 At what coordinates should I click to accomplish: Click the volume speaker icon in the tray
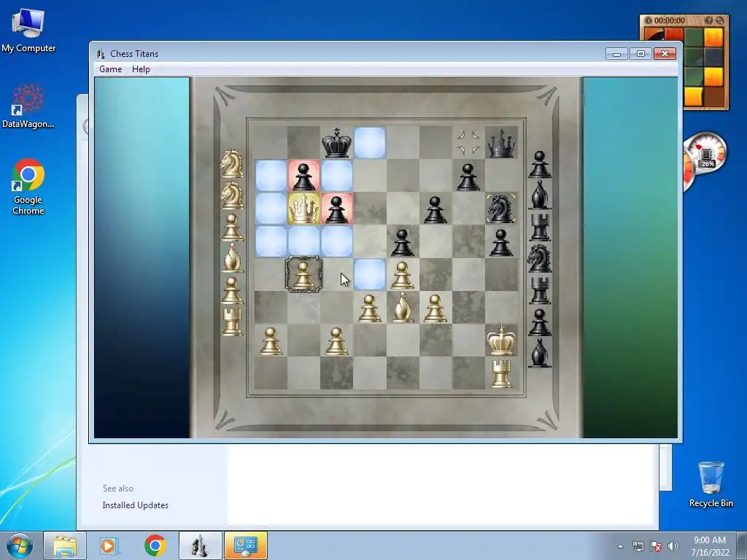(673, 546)
